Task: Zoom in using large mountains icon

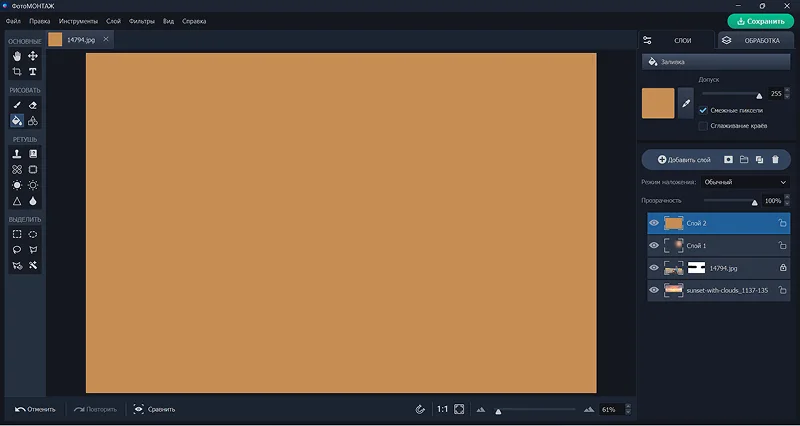Action: (589, 409)
